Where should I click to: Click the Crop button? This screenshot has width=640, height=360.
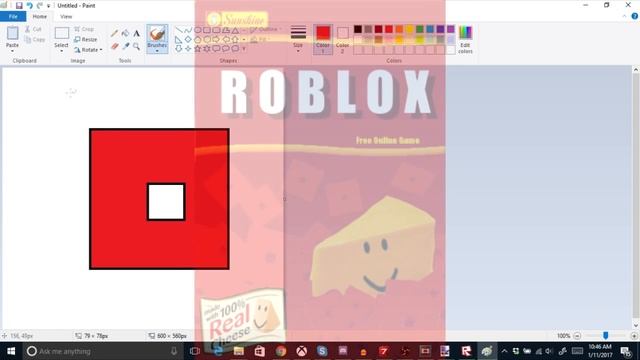click(84, 29)
